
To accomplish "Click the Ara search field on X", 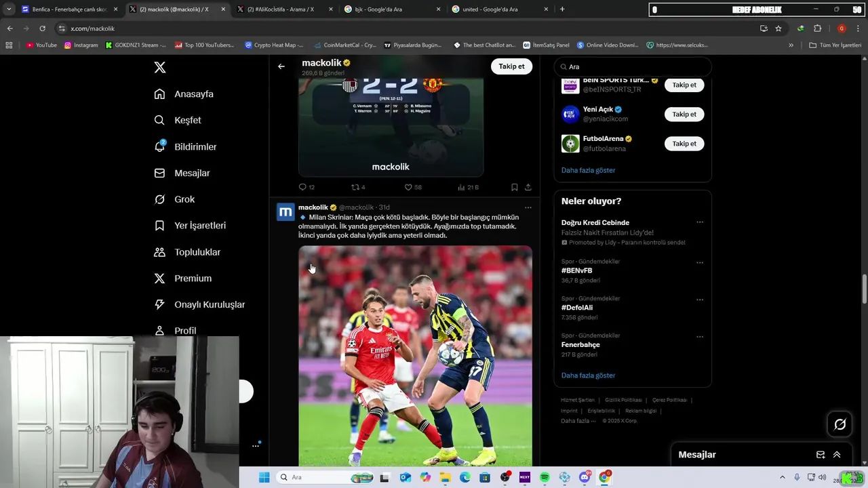I will (633, 66).
